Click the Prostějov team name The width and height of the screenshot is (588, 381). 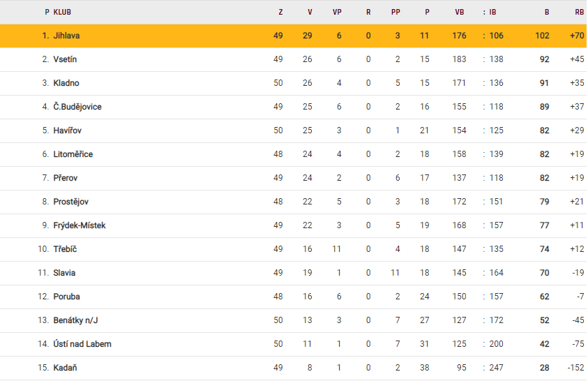coord(70,202)
